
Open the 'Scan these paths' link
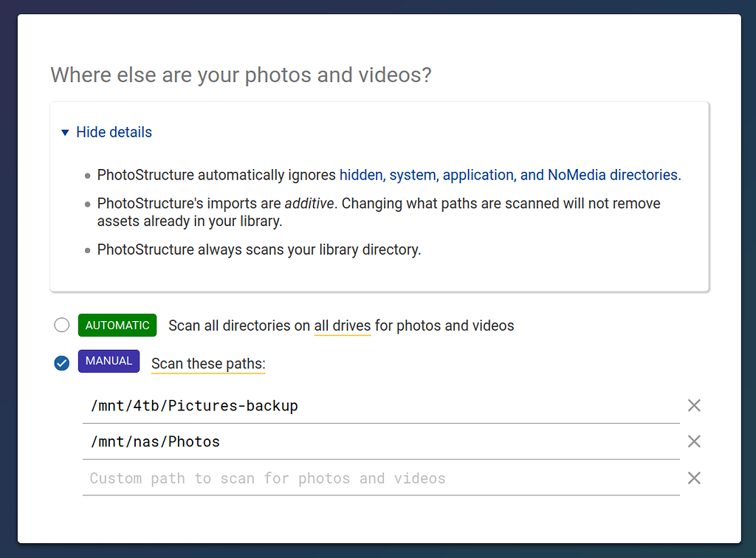pyautogui.click(x=207, y=363)
